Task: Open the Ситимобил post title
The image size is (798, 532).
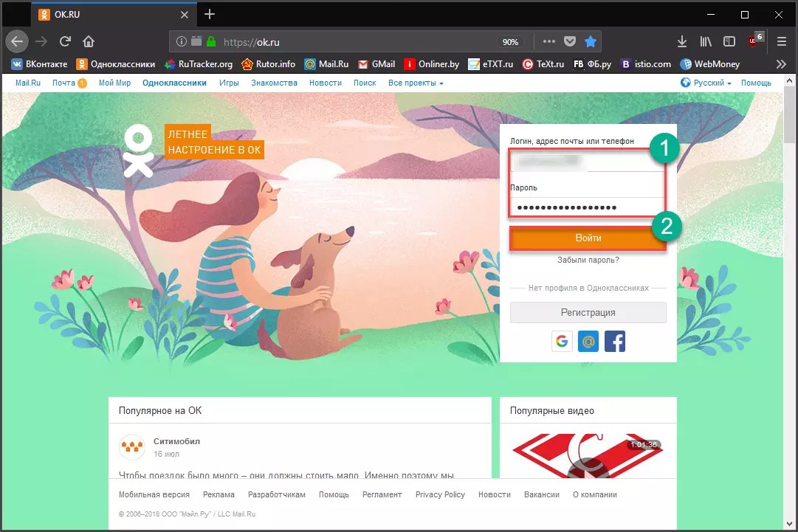Action: (x=176, y=441)
